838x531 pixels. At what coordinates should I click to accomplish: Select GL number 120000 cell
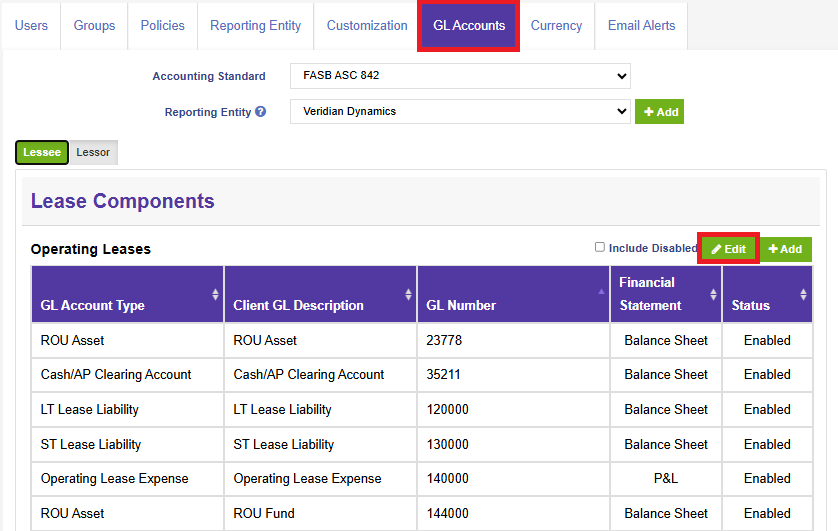click(x=513, y=409)
